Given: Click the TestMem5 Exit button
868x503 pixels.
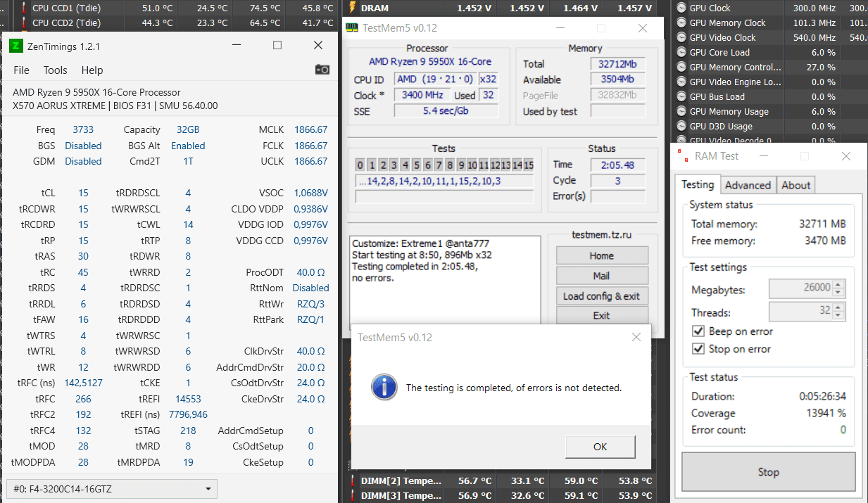Looking at the screenshot, I should click(x=601, y=315).
